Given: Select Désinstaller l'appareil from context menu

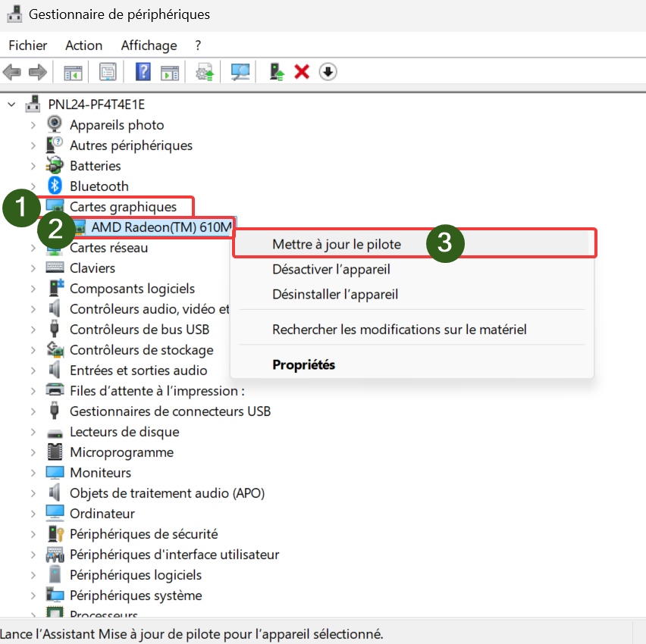Looking at the screenshot, I should pyautogui.click(x=335, y=294).
